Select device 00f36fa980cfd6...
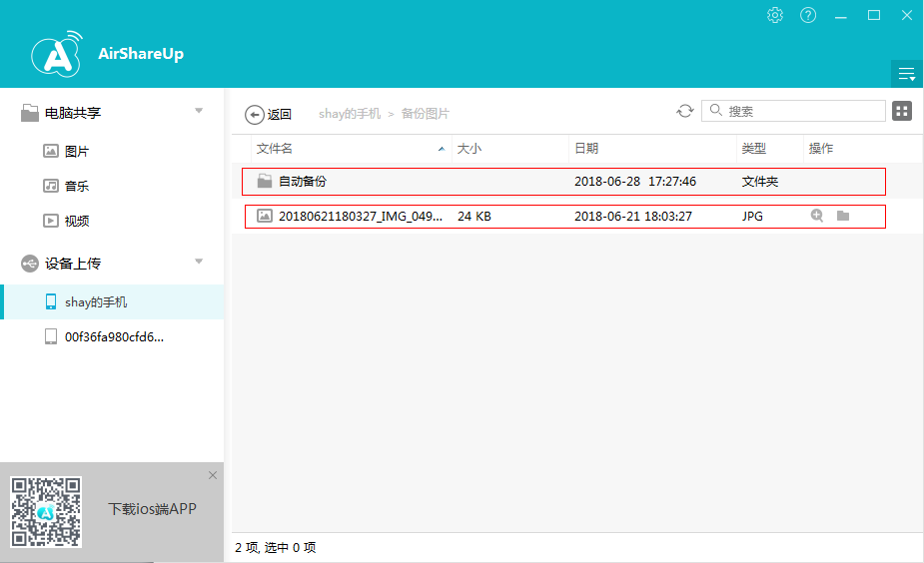 112,336
